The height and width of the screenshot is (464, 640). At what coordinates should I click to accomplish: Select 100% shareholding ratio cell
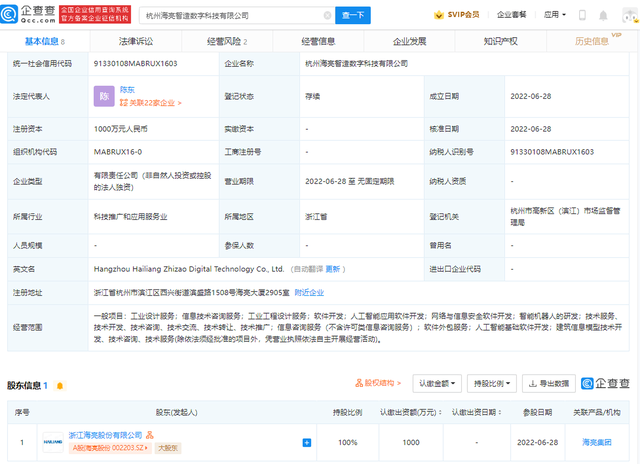(348, 442)
